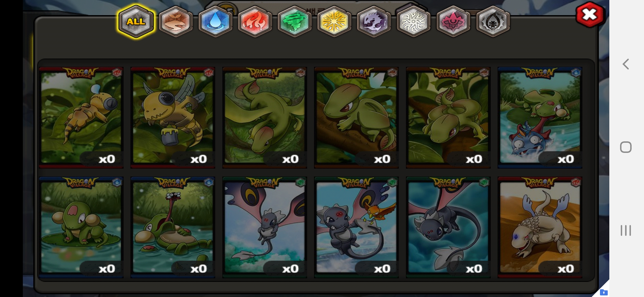Tap the Android back navigation arrow

(x=626, y=64)
